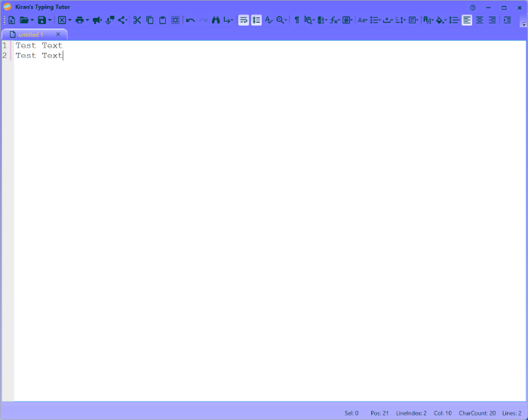Open the help question mark icon
Screen dimensions: 528x420
click(x=473, y=8)
